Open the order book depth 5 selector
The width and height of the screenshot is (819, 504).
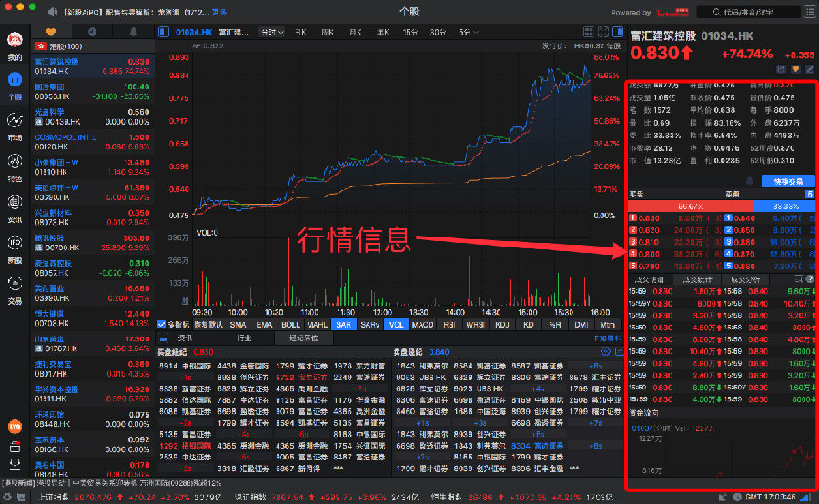810,194
